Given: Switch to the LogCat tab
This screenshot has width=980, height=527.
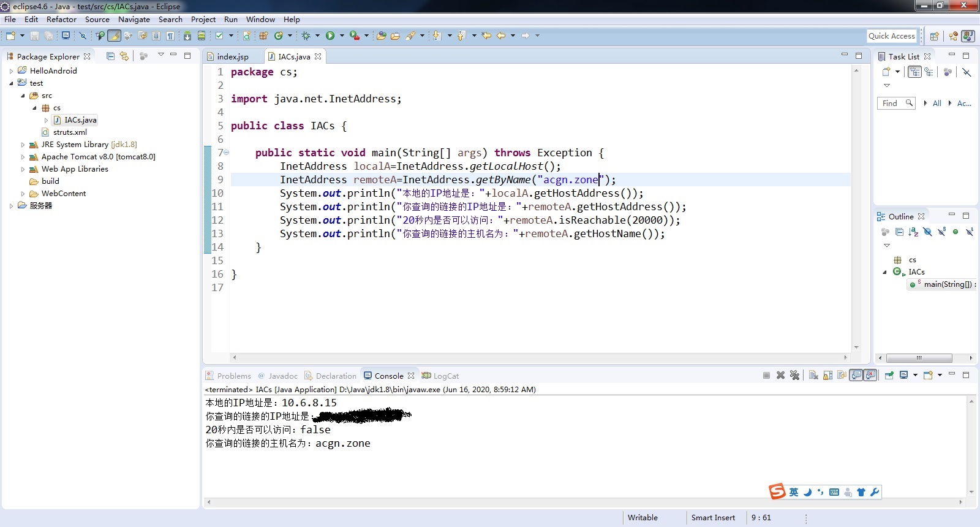Looking at the screenshot, I should point(440,376).
